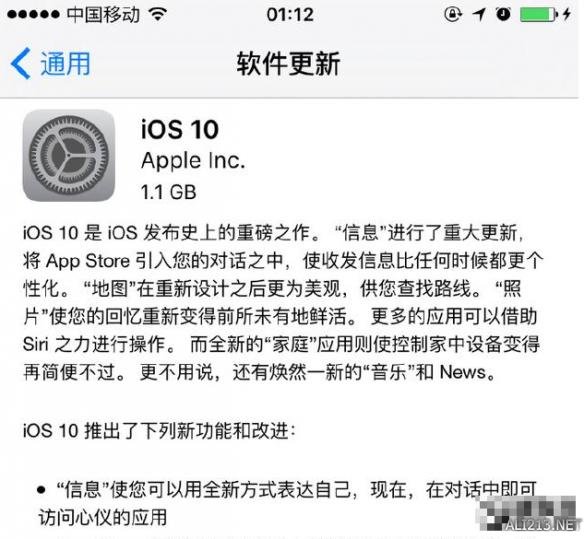Tap the rotation lock status icon
This screenshot has height=539, width=584.
click(x=453, y=14)
